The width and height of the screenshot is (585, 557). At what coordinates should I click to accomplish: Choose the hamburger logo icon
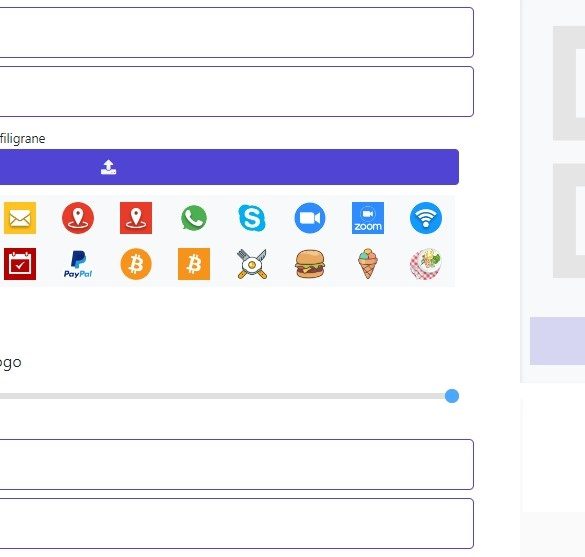point(310,264)
